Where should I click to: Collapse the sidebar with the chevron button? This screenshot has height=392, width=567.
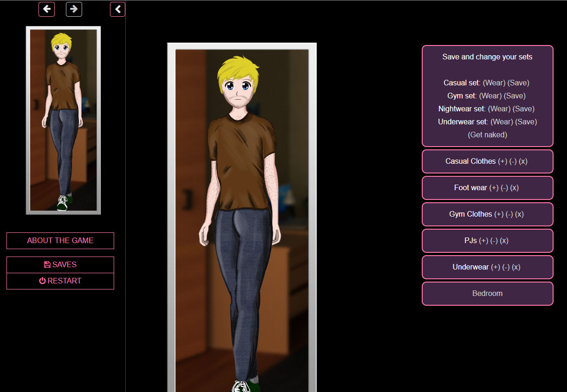pos(118,9)
